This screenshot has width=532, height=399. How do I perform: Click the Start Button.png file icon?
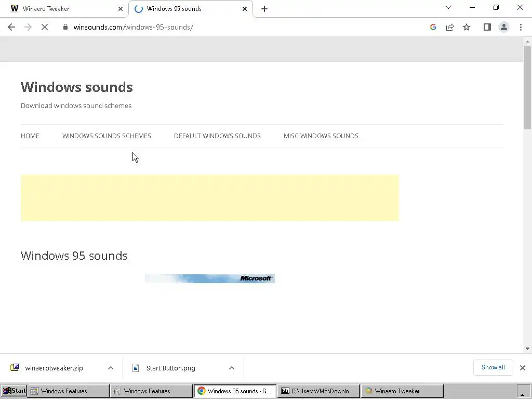pyautogui.click(x=136, y=368)
